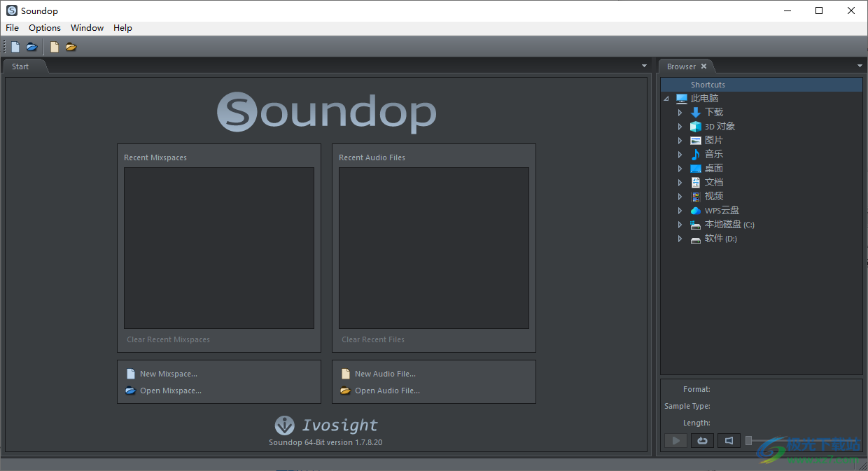Screen dimensions: 868x471
Task: Open the Window menu
Action: [87, 28]
